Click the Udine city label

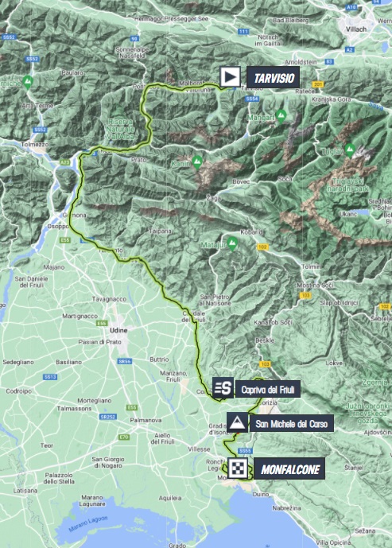coord(118,330)
